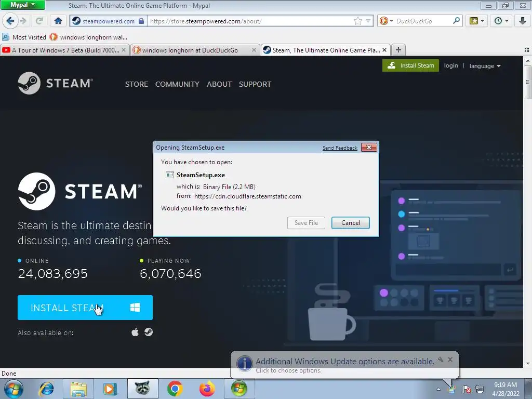532x399 pixels.
Task: Click the forward navigation arrow
Action: tap(23, 21)
